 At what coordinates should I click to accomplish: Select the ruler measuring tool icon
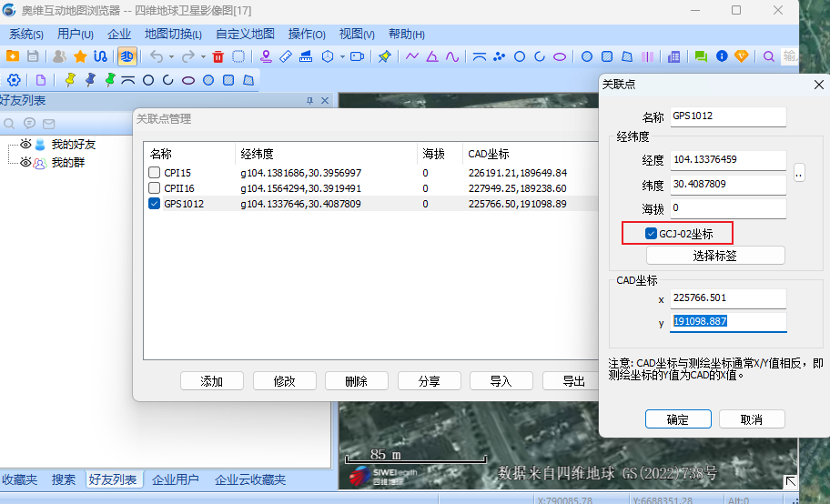286,56
